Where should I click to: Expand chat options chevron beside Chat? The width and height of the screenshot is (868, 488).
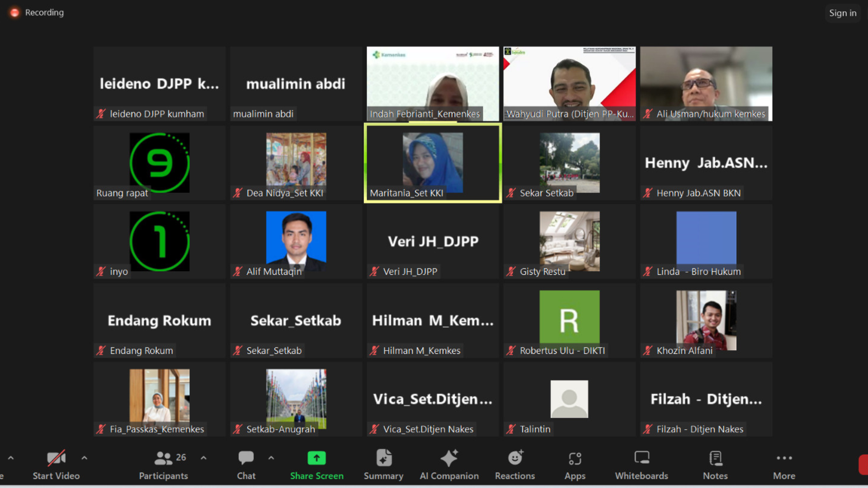271,458
